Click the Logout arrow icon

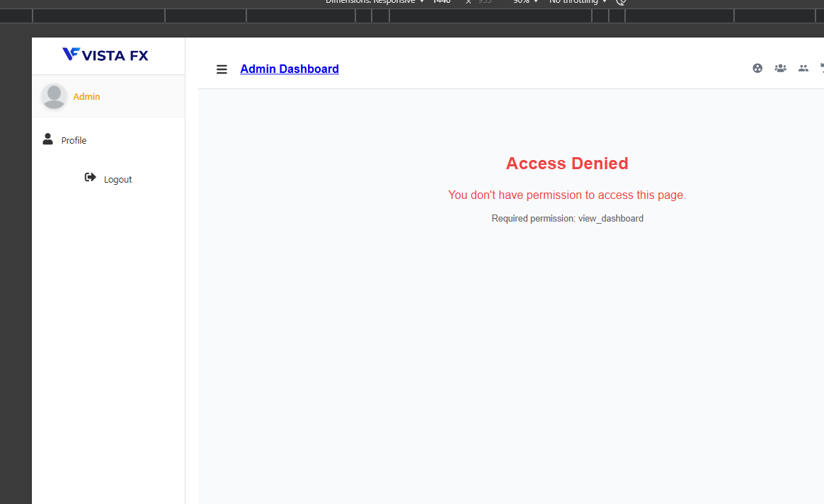[x=90, y=178]
